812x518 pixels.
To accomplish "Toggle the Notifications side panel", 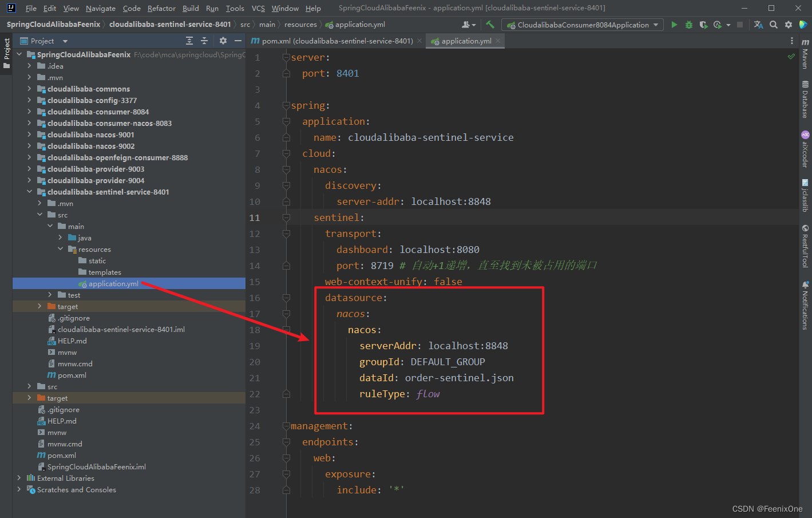I will coord(805,306).
